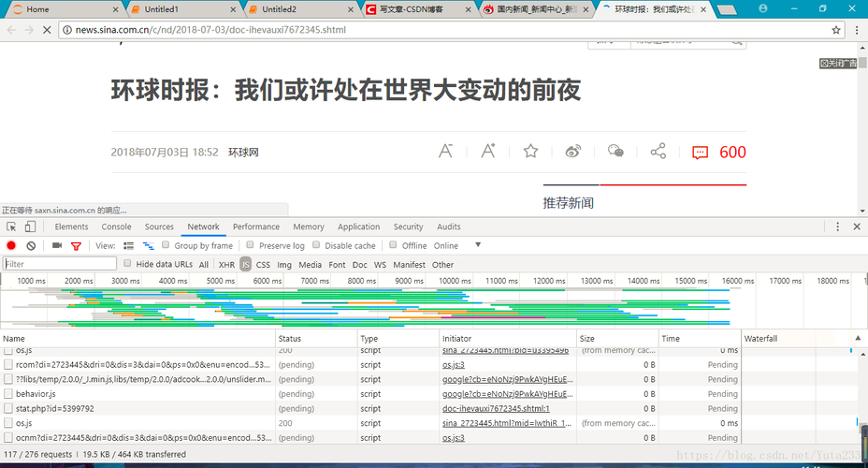
Task: Click the 环球网 source link
Action: click(x=243, y=153)
